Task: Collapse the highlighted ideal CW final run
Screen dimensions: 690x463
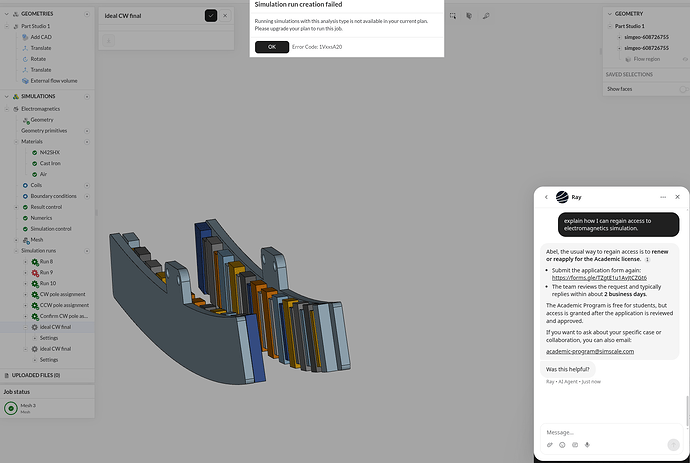Action: coord(25,327)
